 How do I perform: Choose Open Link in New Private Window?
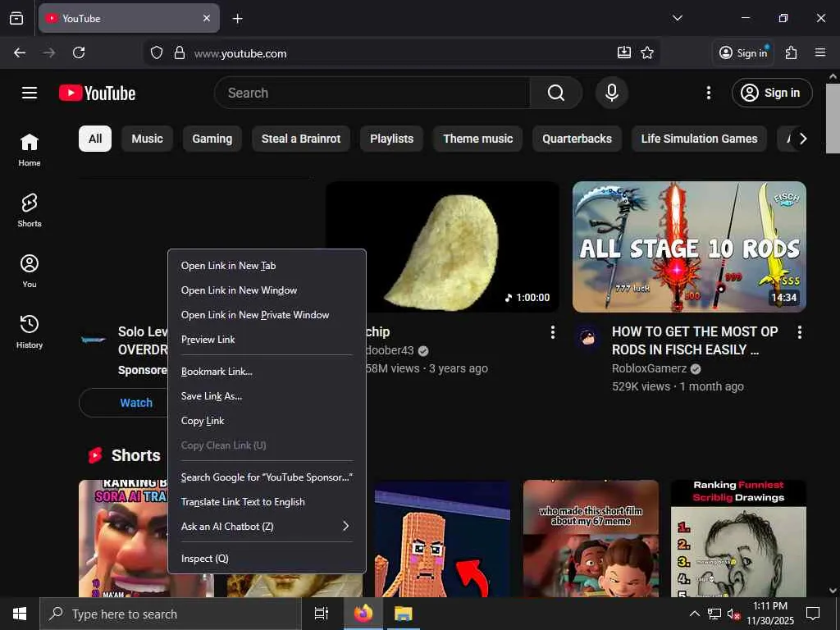click(x=267, y=314)
